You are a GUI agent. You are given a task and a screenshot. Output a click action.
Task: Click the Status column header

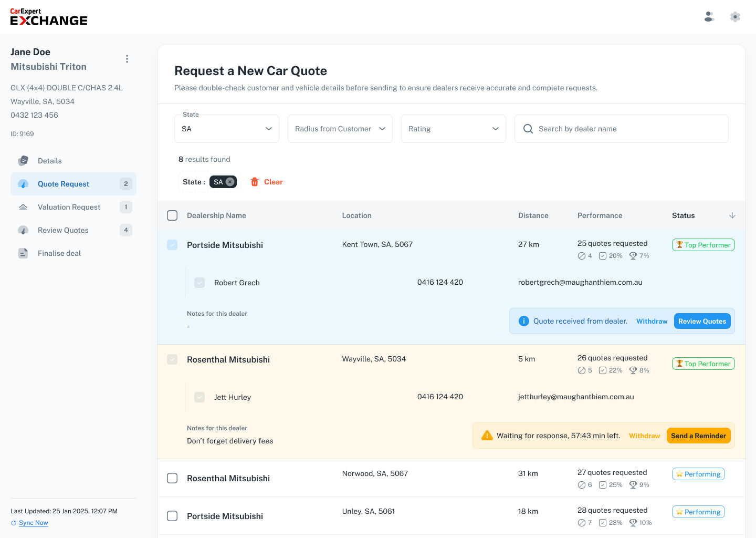684,215
